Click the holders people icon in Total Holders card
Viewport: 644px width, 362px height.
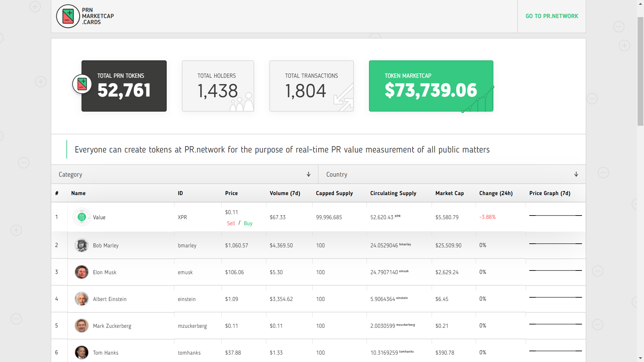coord(241,102)
